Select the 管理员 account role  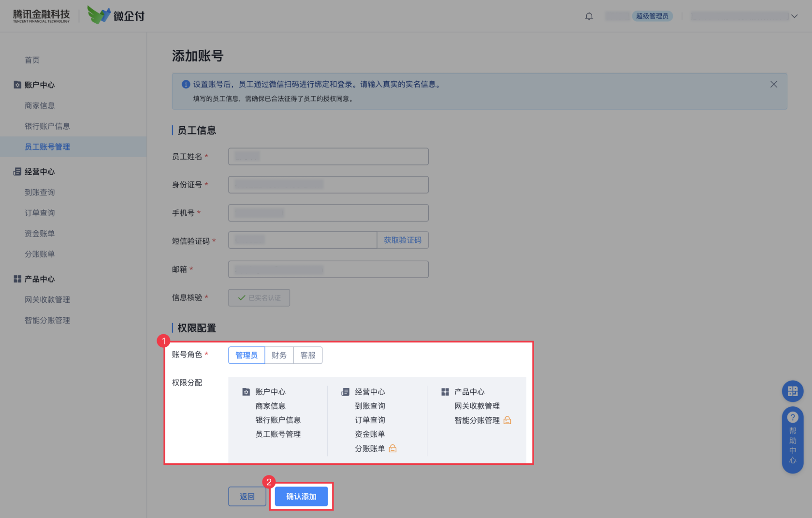tap(246, 355)
